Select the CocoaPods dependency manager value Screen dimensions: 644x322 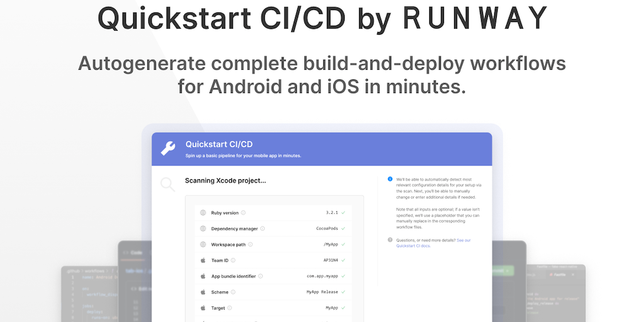click(x=327, y=228)
